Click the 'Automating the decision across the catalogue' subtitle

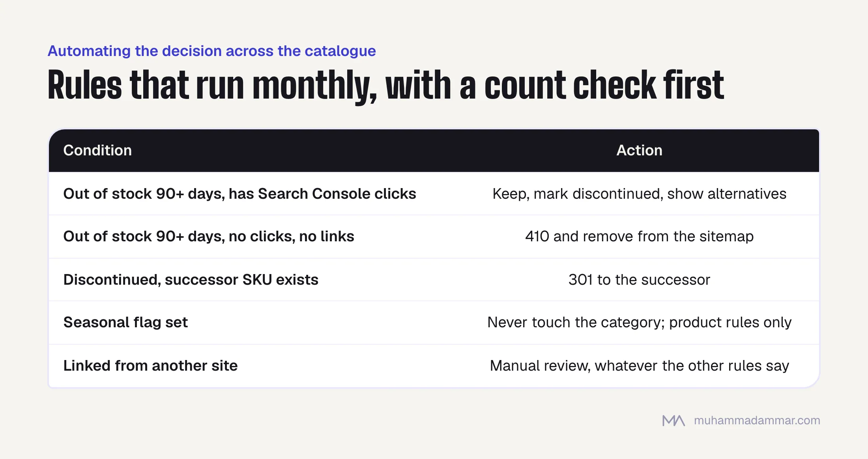tap(211, 51)
